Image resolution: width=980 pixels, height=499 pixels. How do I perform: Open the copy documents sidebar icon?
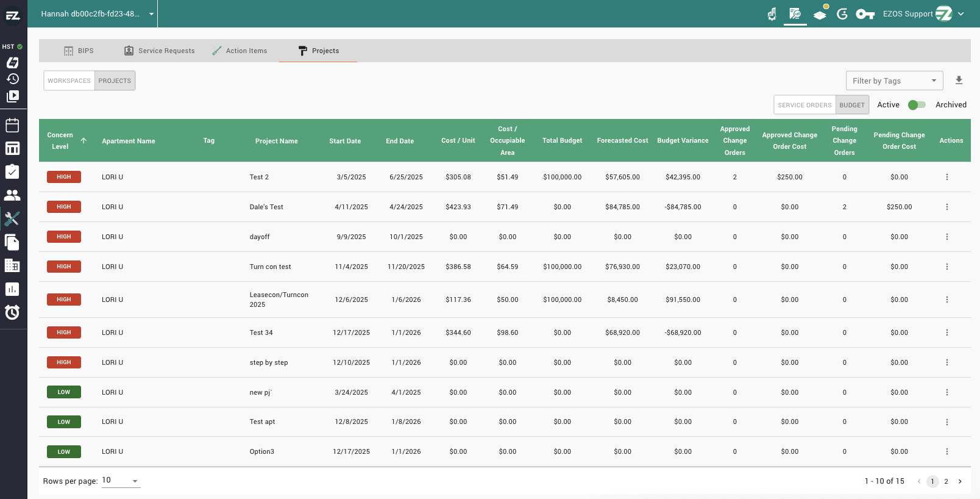pos(12,242)
